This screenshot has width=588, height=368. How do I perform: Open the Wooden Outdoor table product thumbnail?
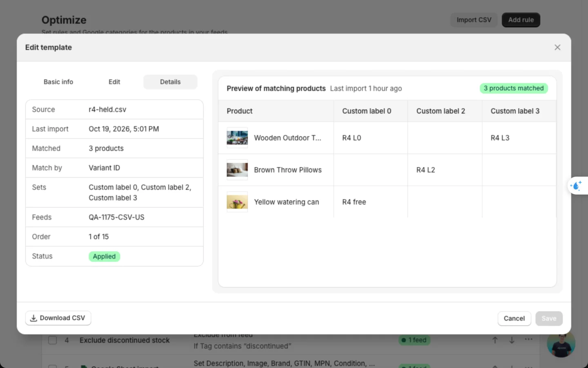point(237,138)
